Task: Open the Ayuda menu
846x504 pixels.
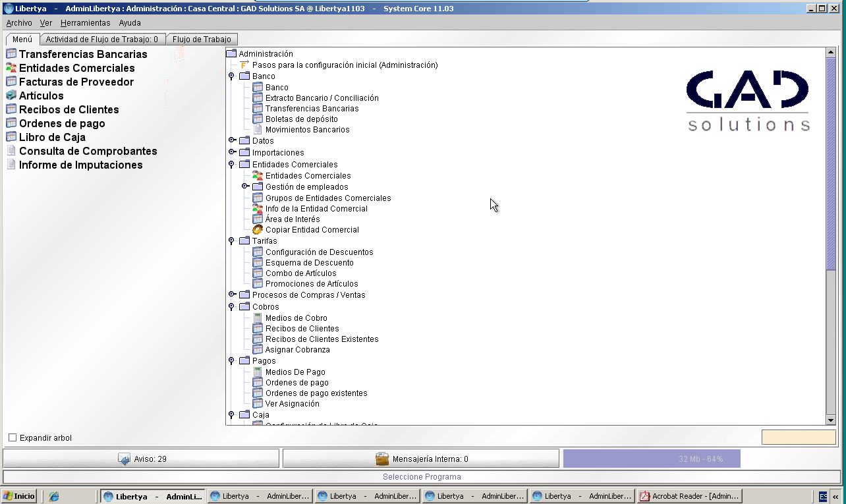Action: (x=130, y=23)
